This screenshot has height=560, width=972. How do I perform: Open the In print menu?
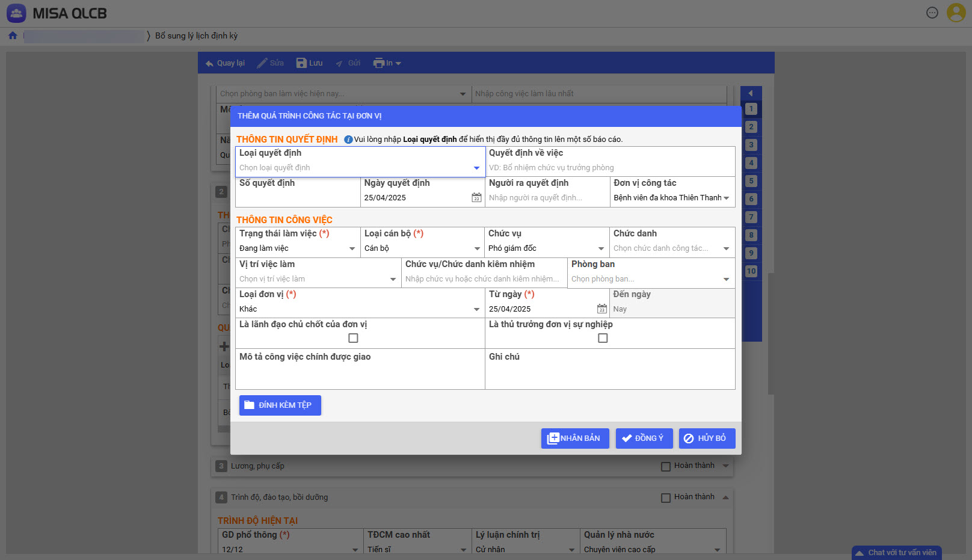coord(387,63)
